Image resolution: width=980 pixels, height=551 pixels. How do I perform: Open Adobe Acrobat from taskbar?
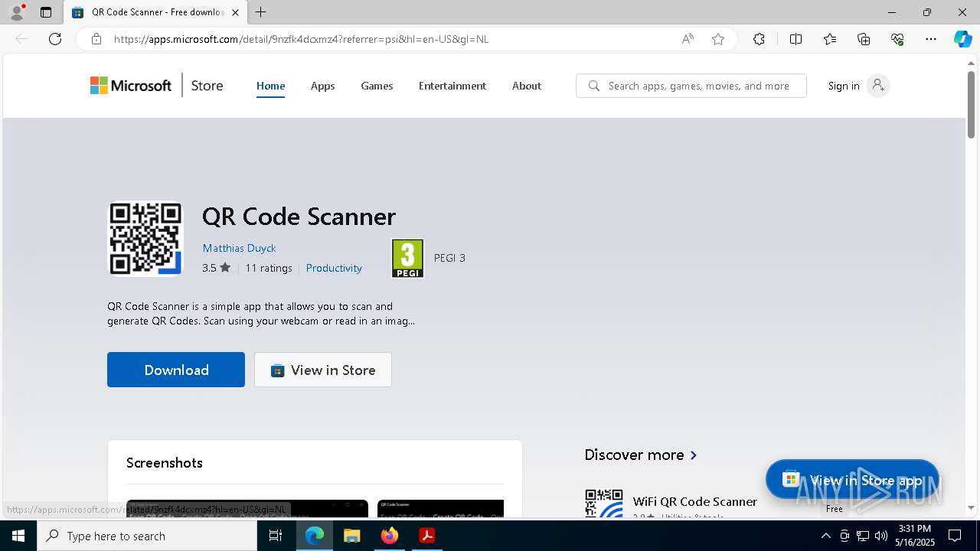pos(427,536)
